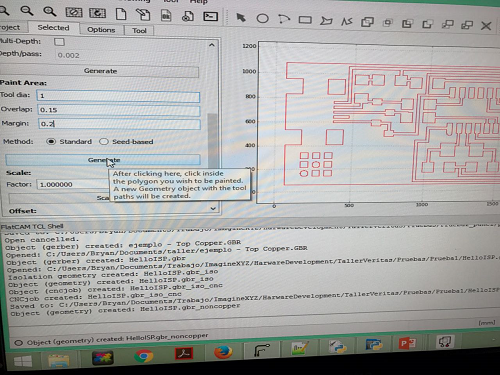
Task: Switch to the Options tab
Action: coord(101,30)
